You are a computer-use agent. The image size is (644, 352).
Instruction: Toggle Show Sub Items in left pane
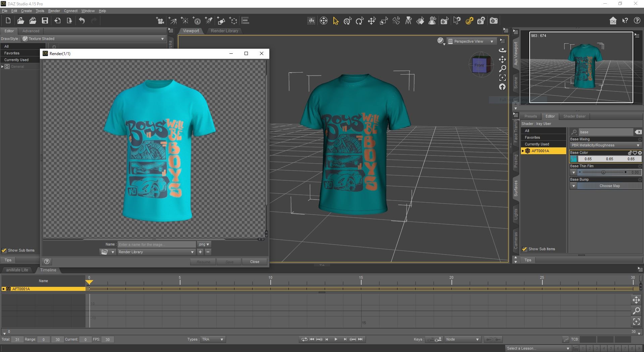tap(4, 251)
